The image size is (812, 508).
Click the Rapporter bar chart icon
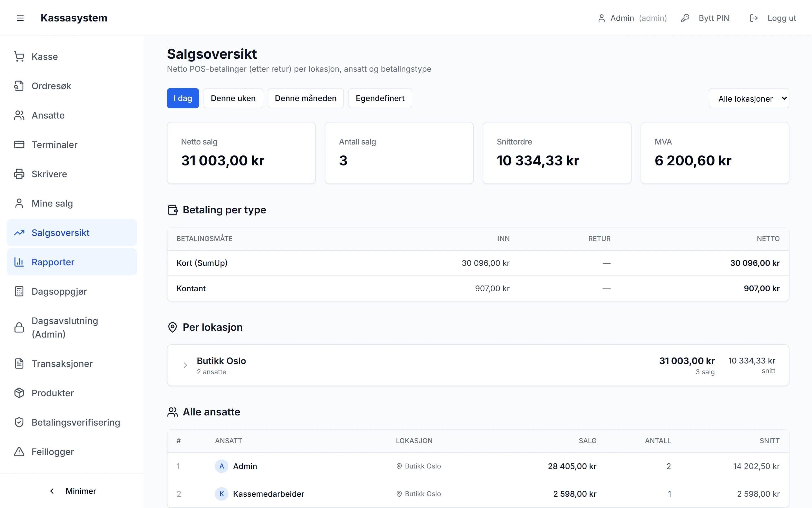click(x=19, y=262)
